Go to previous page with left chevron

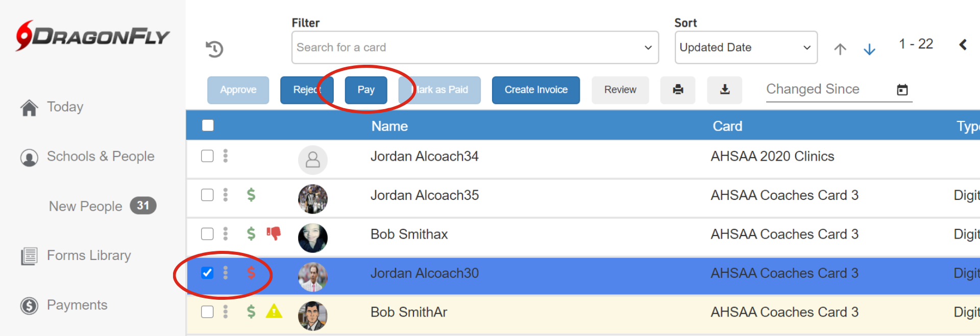[x=963, y=45]
